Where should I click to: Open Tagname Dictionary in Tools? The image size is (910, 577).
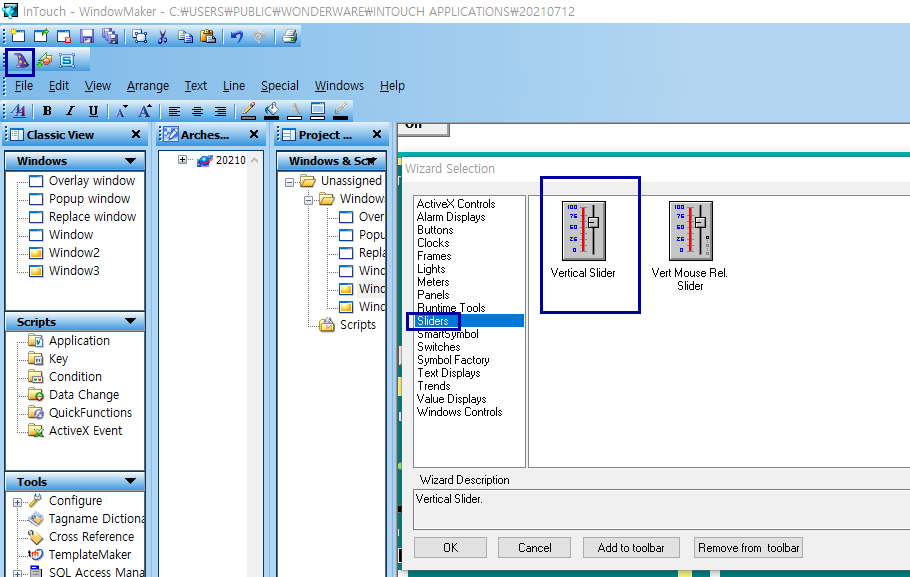click(96, 518)
